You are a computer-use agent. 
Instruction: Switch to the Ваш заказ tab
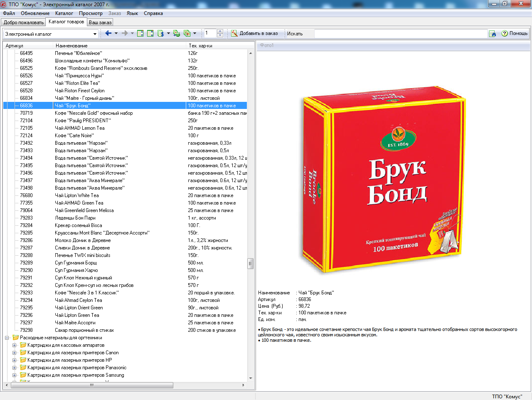100,22
